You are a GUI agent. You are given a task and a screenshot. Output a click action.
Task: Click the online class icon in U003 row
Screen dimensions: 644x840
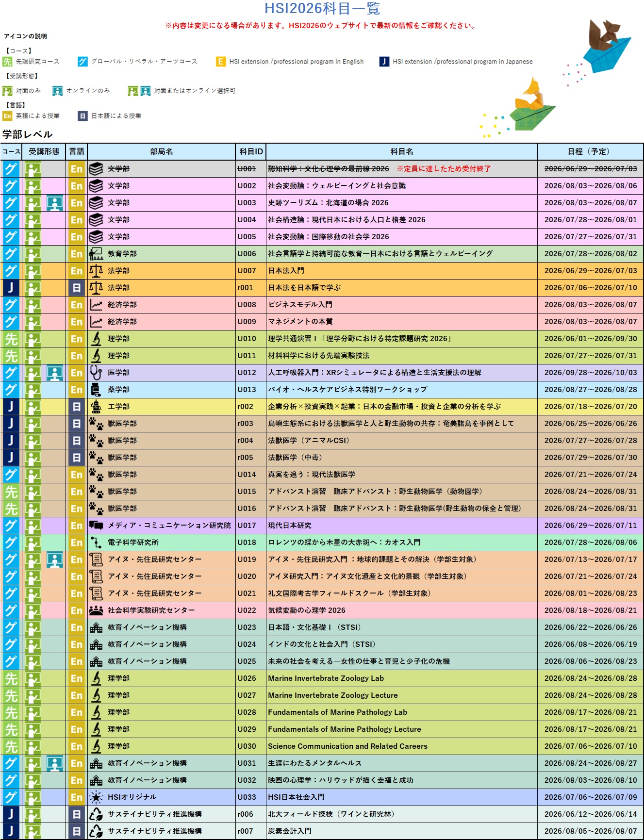55,203
